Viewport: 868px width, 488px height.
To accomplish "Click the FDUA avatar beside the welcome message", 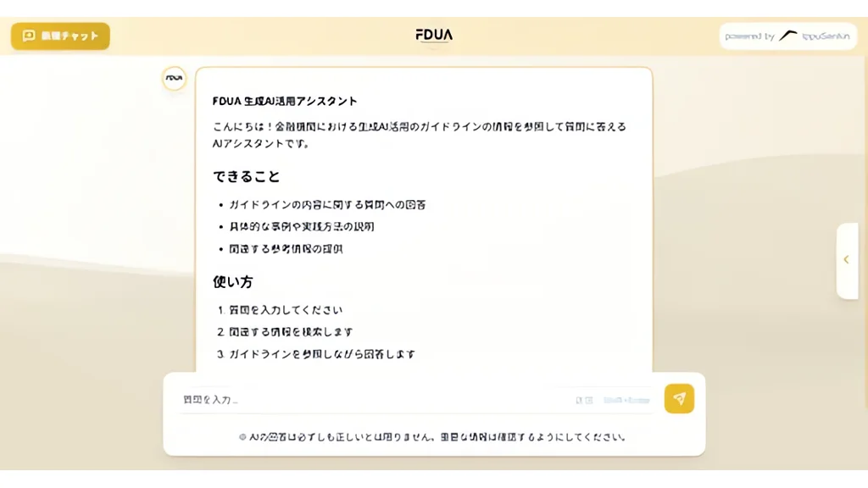I will (174, 78).
